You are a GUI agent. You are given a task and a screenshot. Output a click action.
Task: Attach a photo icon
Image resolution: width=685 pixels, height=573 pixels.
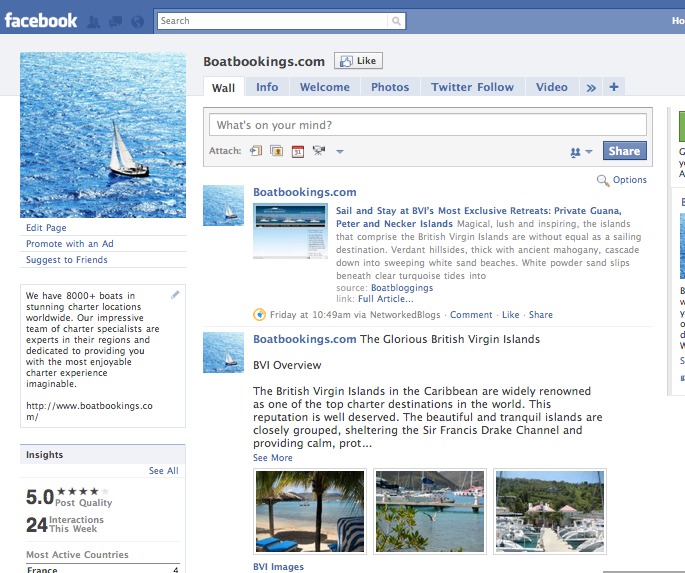(x=277, y=151)
